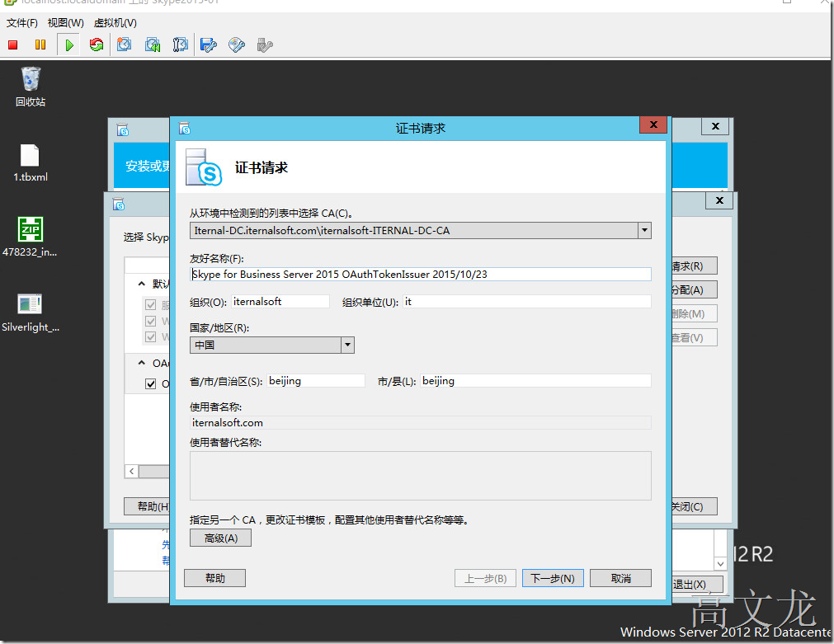The width and height of the screenshot is (834, 644).
Task: Click 下一步(N) to continue
Action: click(553, 578)
